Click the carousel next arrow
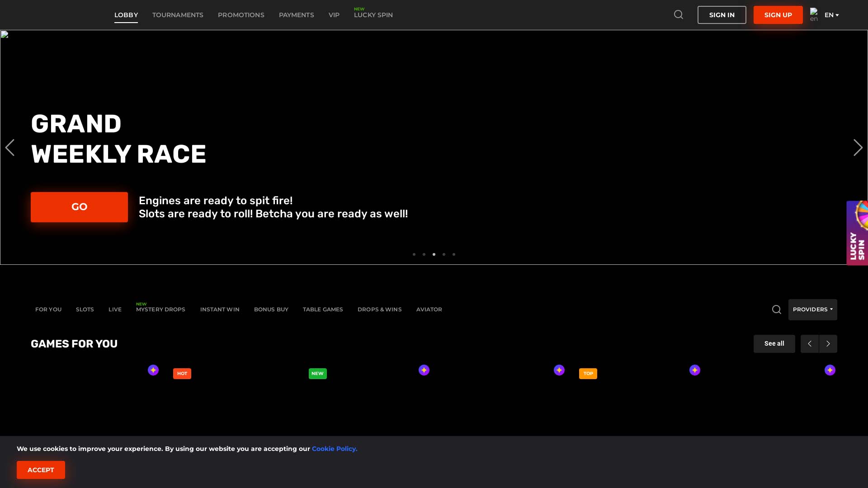The height and width of the screenshot is (488, 868). tap(858, 147)
